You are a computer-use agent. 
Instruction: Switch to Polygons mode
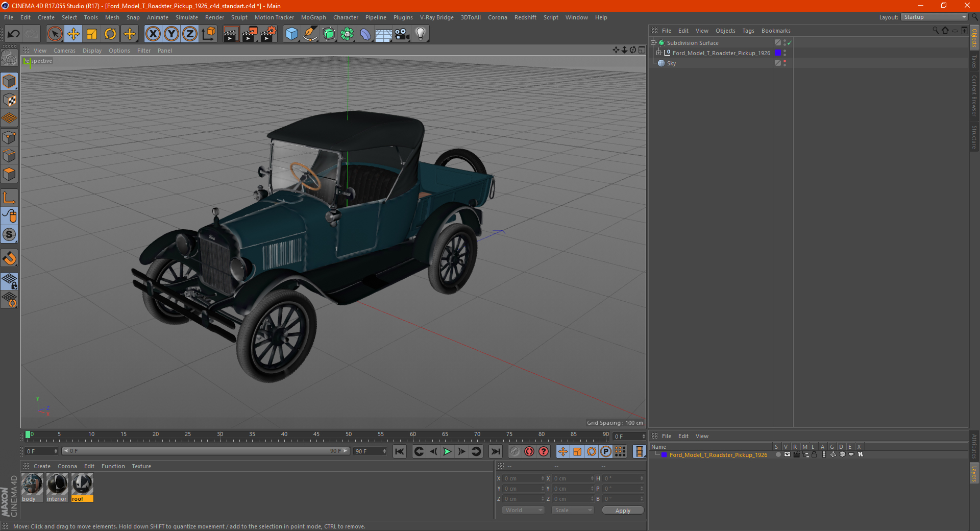pyautogui.click(x=9, y=174)
